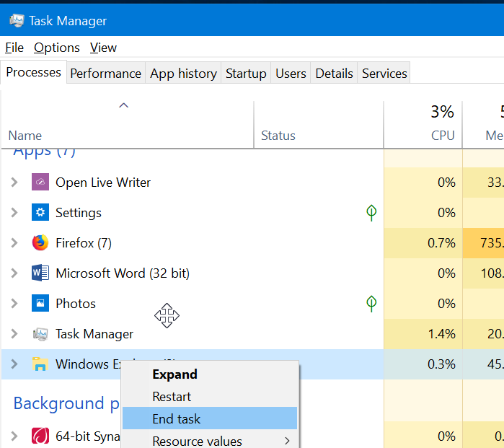
Task: Click the Settings gear app icon
Action: tap(40, 212)
